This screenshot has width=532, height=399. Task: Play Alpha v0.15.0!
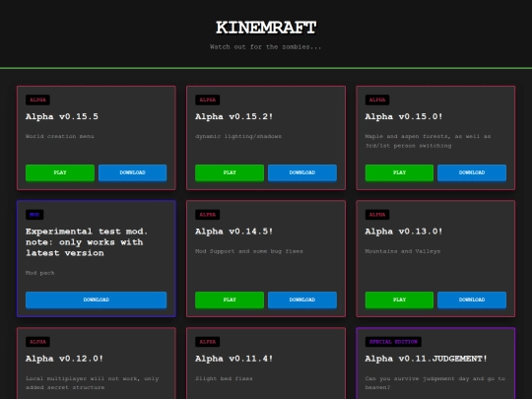pyautogui.click(x=399, y=172)
